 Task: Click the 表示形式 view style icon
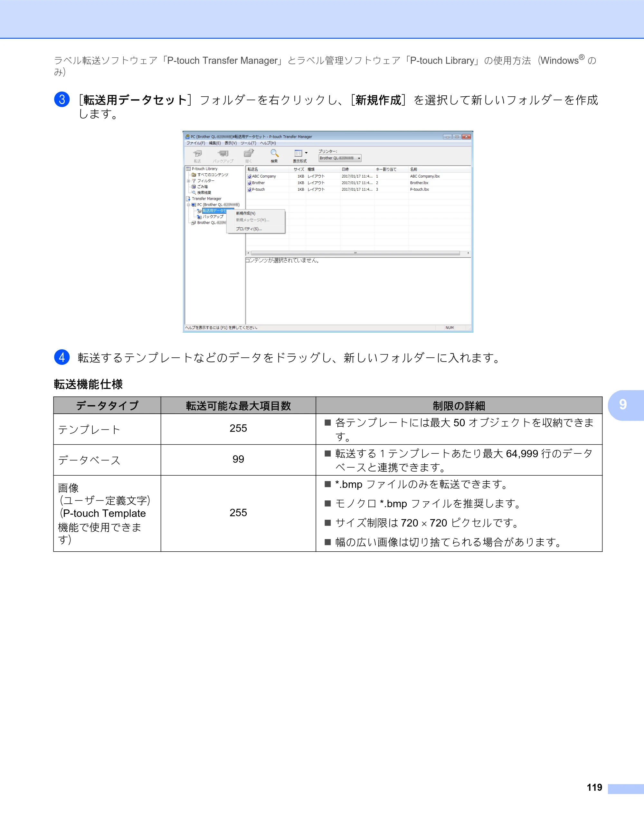pos(298,153)
